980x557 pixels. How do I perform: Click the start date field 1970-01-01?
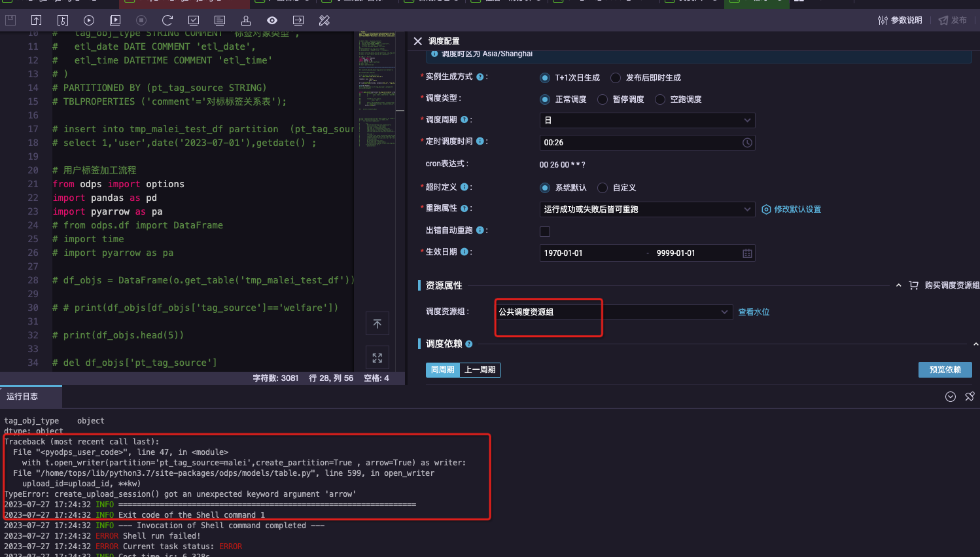point(563,253)
